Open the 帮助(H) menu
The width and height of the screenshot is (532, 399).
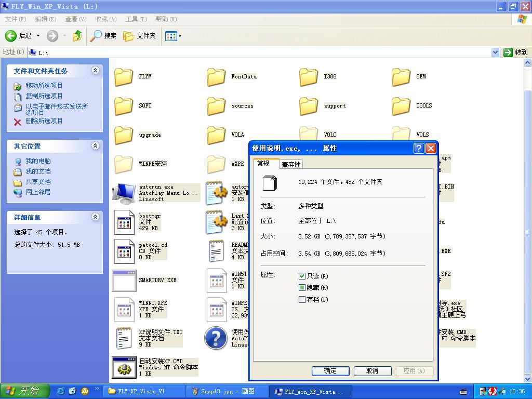[166, 19]
